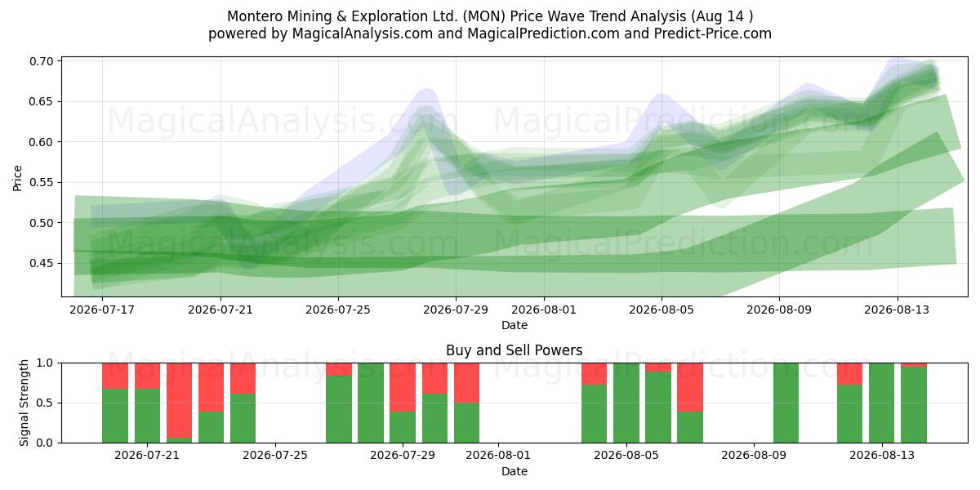Image resolution: width=980 pixels, height=490 pixels.
Task: Click the 2026-07-29 date tick on price chart
Action: pyautogui.click(x=456, y=310)
